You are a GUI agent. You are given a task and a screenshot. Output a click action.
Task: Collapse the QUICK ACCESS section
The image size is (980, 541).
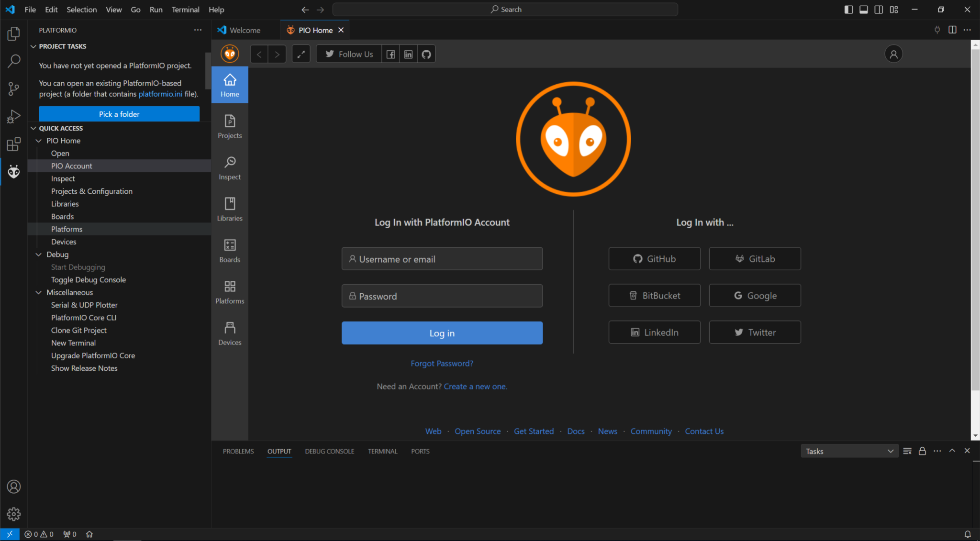pyautogui.click(x=33, y=128)
